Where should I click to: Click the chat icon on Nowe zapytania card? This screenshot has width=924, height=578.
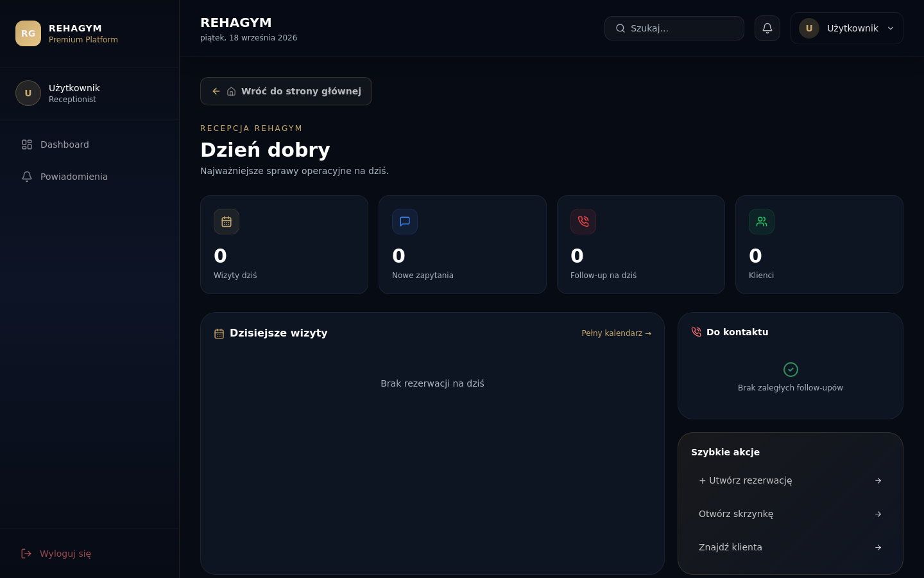pyautogui.click(x=405, y=222)
